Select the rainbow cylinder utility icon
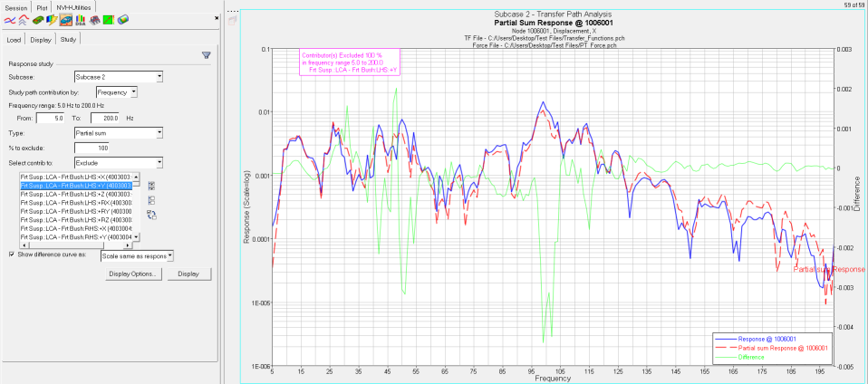Image resolution: width=868 pixels, height=384 pixels. click(x=123, y=21)
